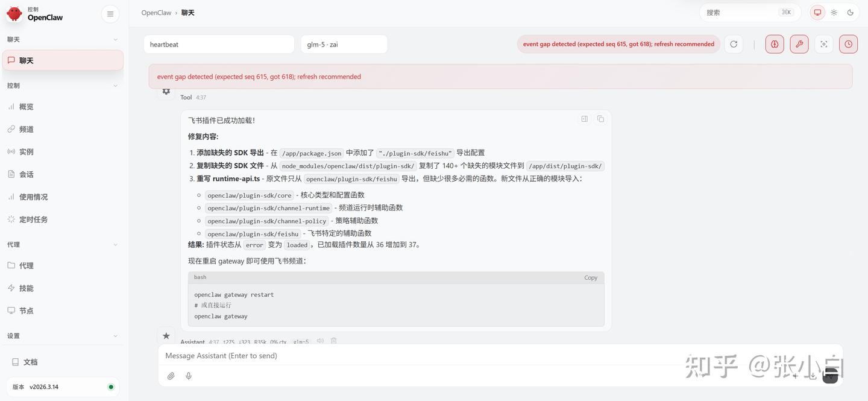Click green connection status dot

110,387
